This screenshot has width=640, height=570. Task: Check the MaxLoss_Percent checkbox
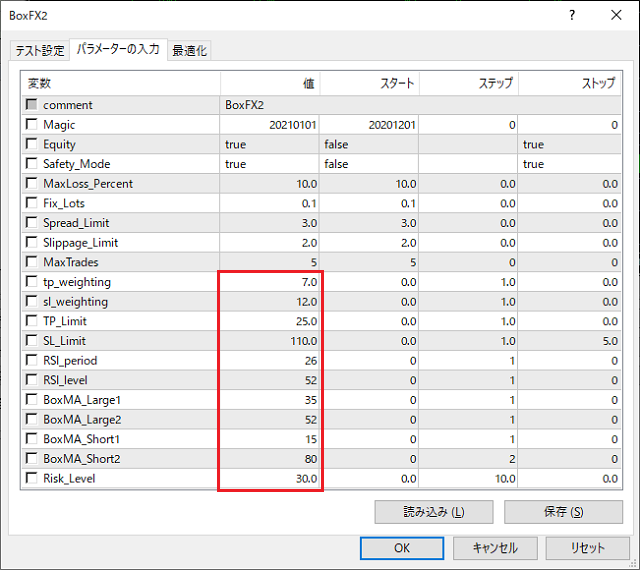pos(31,183)
